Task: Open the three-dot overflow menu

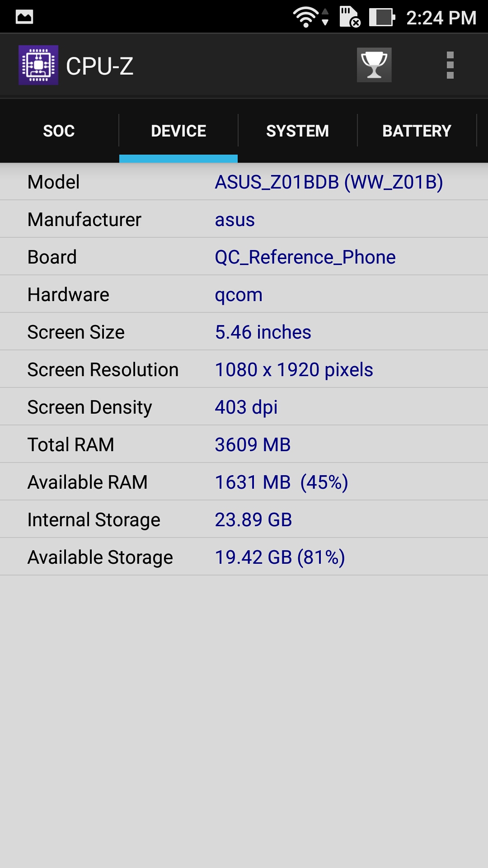Action: coord(450,65)
